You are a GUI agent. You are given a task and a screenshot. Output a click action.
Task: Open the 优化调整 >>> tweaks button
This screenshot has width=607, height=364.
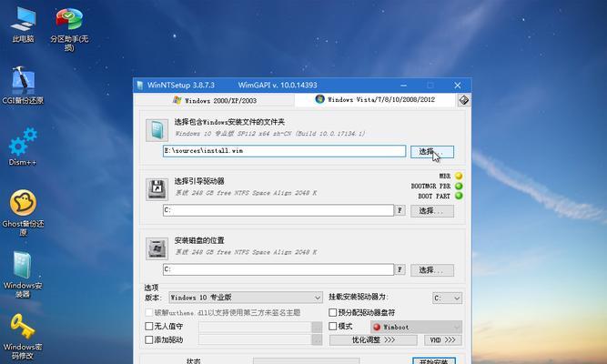pyautogui.click(x=373, y=340)
